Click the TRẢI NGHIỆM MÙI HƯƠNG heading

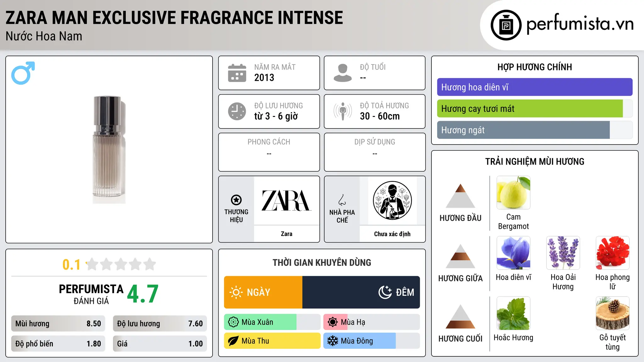(535, 162)
